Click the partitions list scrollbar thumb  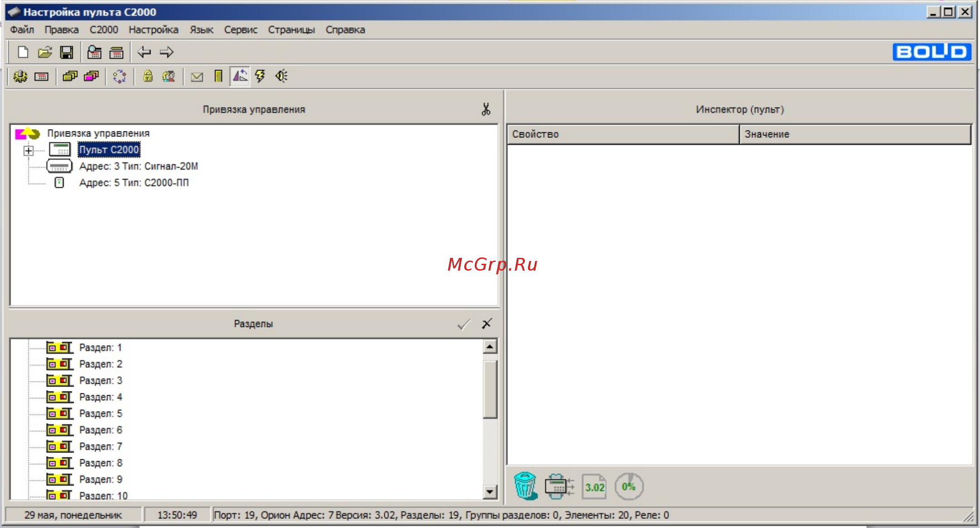(490, 389)
